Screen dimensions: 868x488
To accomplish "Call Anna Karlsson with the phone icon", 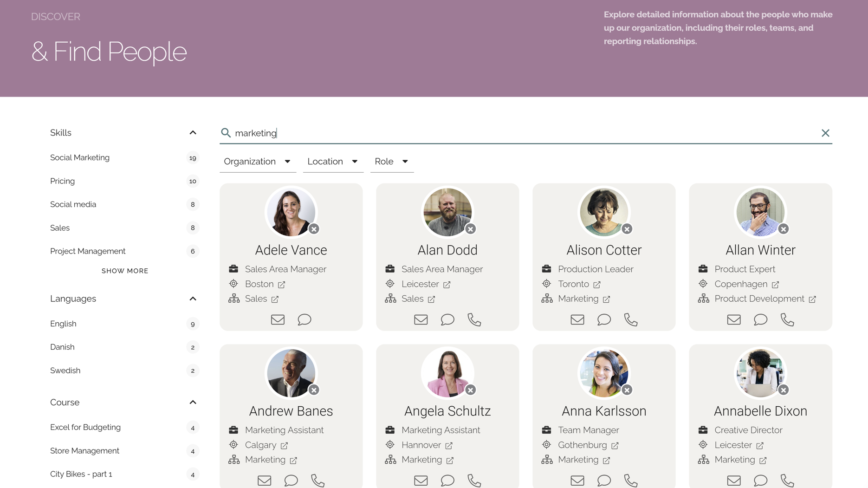I will click(x=631, y=481).
